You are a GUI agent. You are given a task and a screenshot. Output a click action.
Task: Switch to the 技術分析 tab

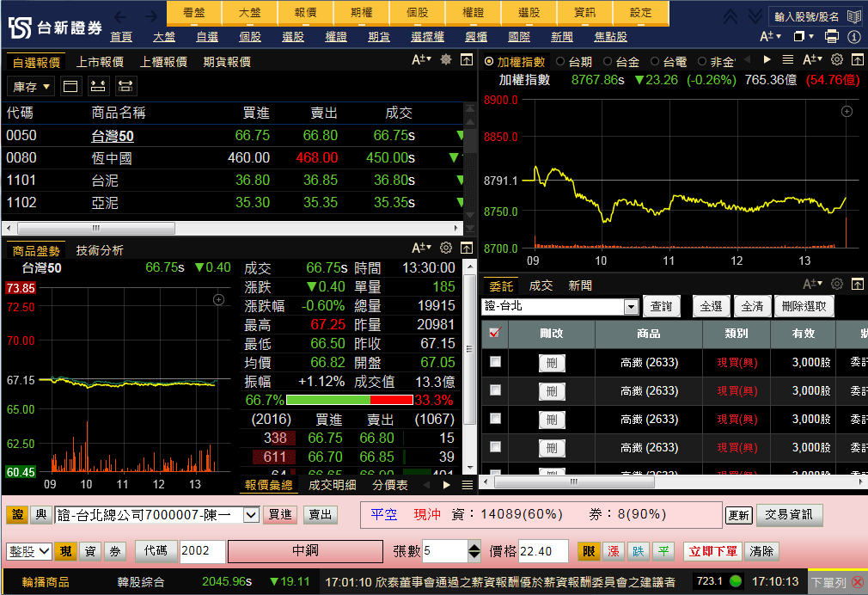[x=99, y=250]
